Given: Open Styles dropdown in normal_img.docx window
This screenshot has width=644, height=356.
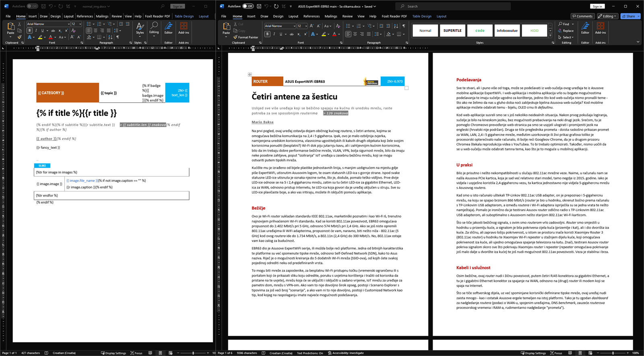Looking at the screenshot, I should pyautogui.click(x=140, y=29).
